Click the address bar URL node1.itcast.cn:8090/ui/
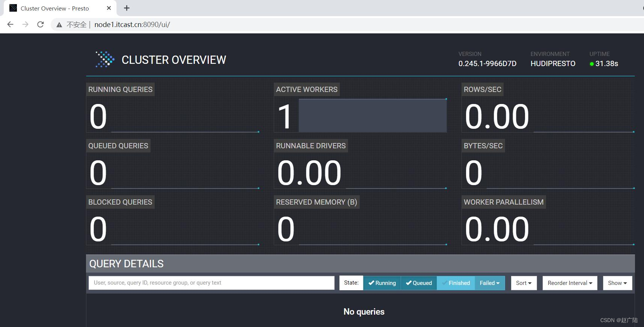 [x=132, y=24]
